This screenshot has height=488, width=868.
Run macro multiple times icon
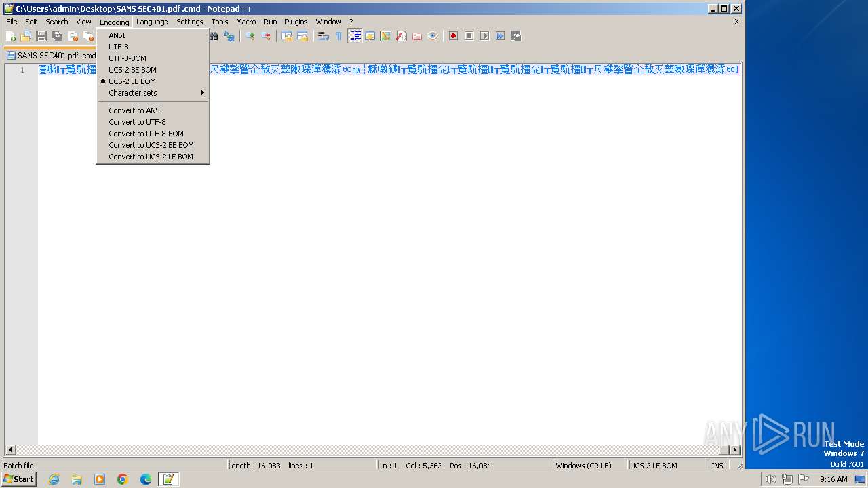coord(500,36)
